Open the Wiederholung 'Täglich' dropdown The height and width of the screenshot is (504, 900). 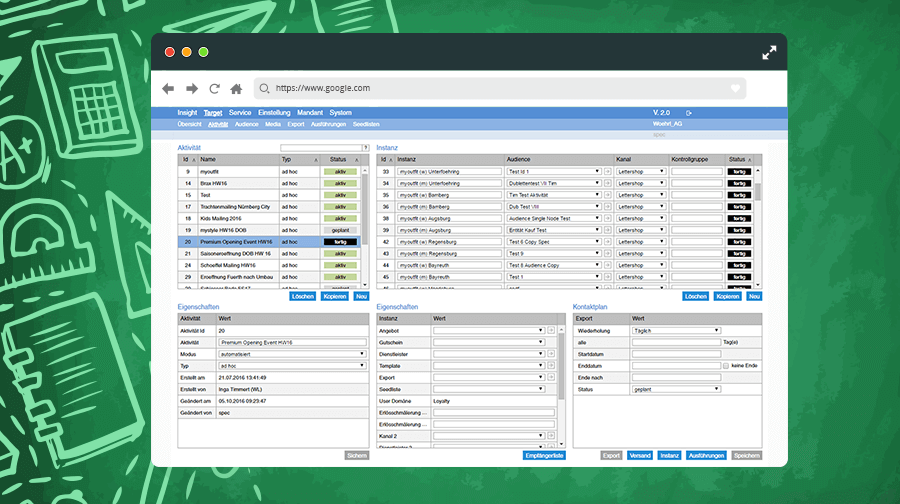tap(676, 331)
